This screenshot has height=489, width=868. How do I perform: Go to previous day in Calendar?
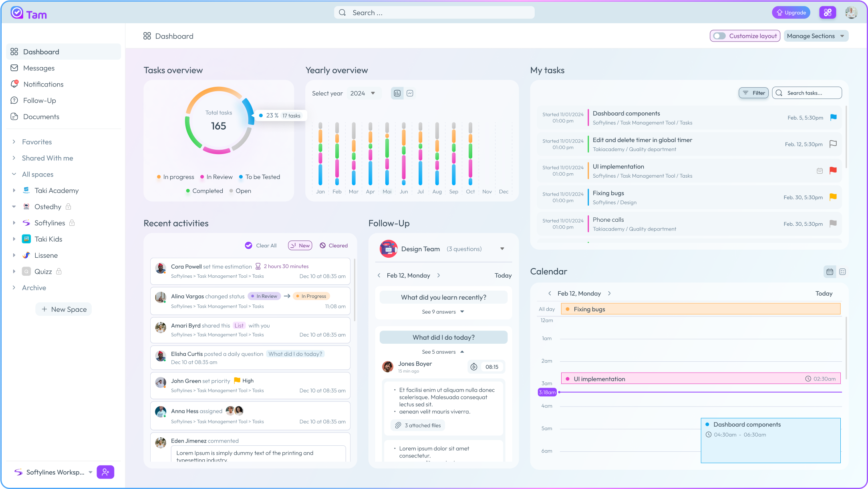coord(550,293)
